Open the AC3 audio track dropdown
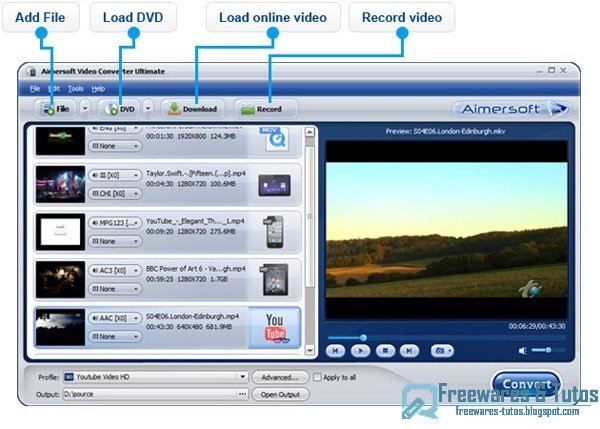600x429 pixels. [115, 271]
